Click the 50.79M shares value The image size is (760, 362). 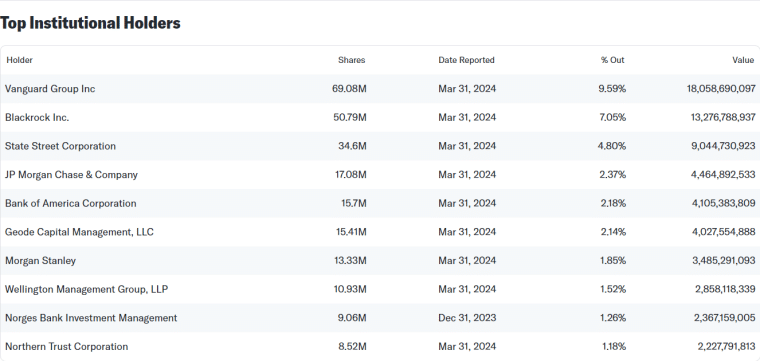351,118
